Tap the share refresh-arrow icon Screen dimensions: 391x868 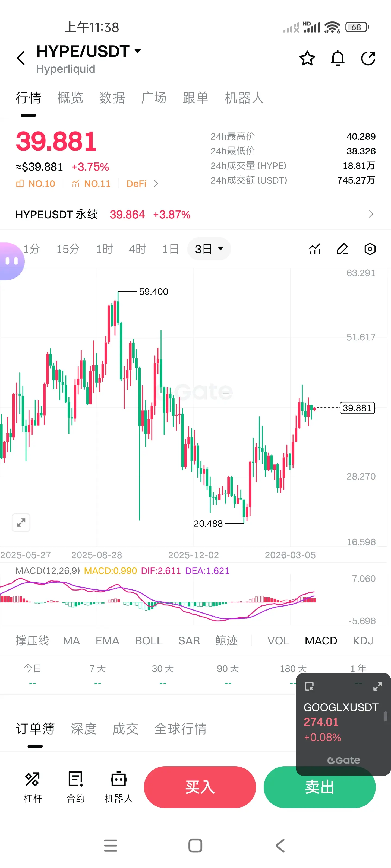pos(368,58)
